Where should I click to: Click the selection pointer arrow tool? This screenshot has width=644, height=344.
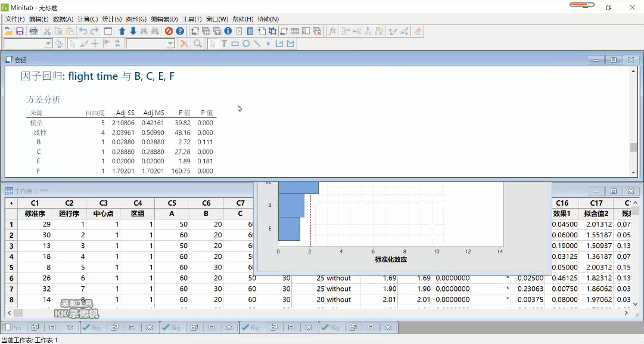point(212,44)
